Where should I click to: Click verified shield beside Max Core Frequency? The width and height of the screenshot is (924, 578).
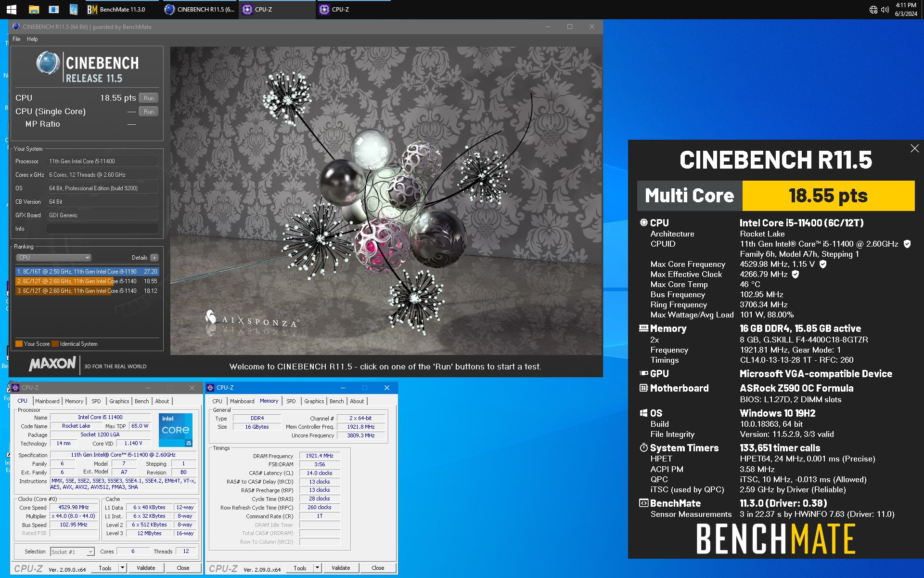[823, 264]
